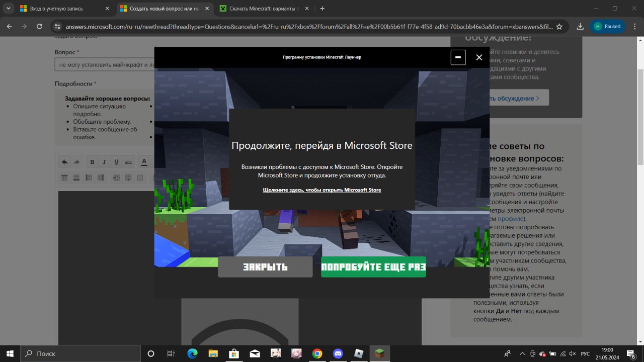Open Google Chrome taskbar icon

(x=317, y=353)
